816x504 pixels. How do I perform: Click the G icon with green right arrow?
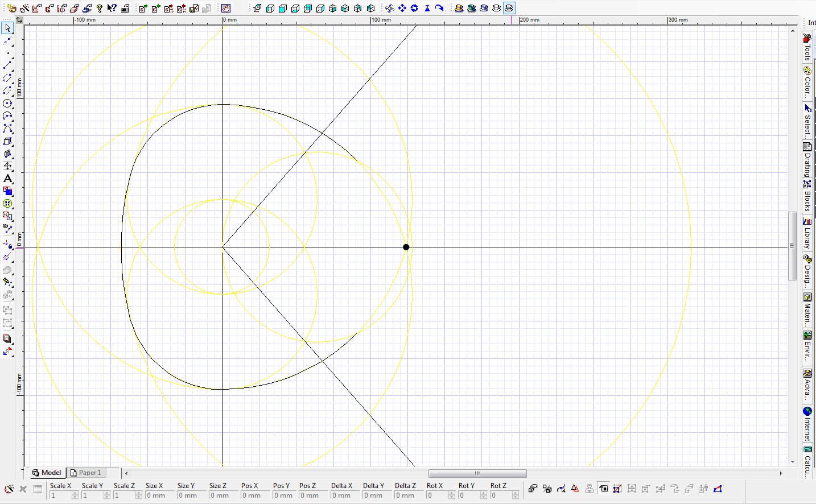(143, 9)
